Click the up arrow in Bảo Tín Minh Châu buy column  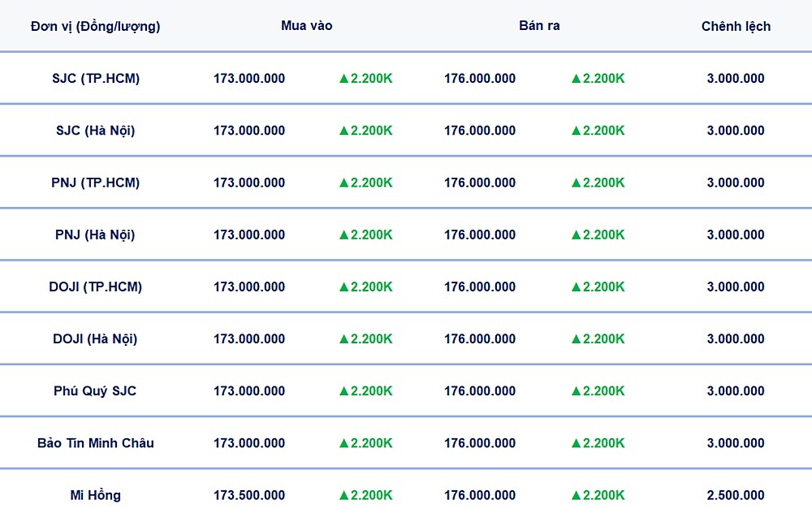pos(344,442)
